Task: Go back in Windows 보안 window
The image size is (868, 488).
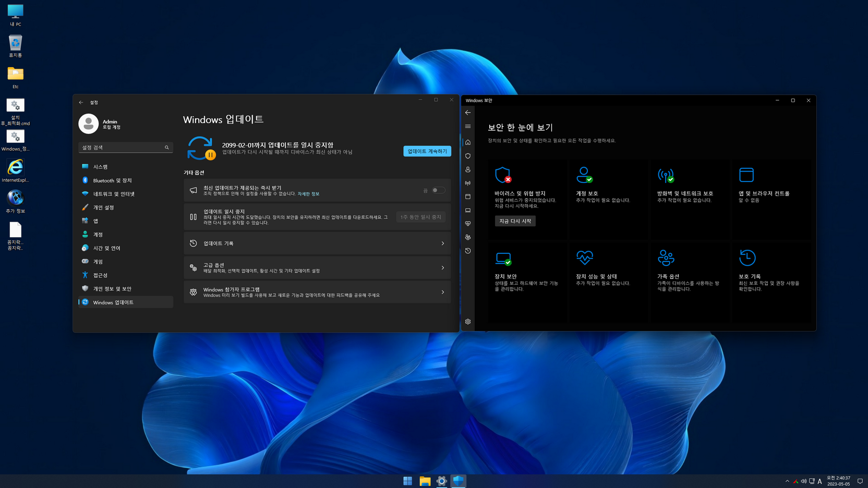Action: click(468, 113)
